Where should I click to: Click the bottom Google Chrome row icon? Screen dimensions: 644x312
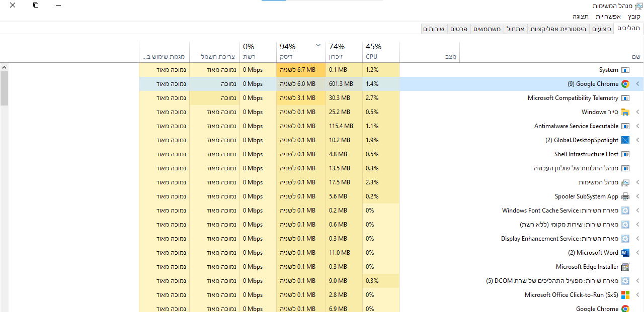[x=625, y=308]
